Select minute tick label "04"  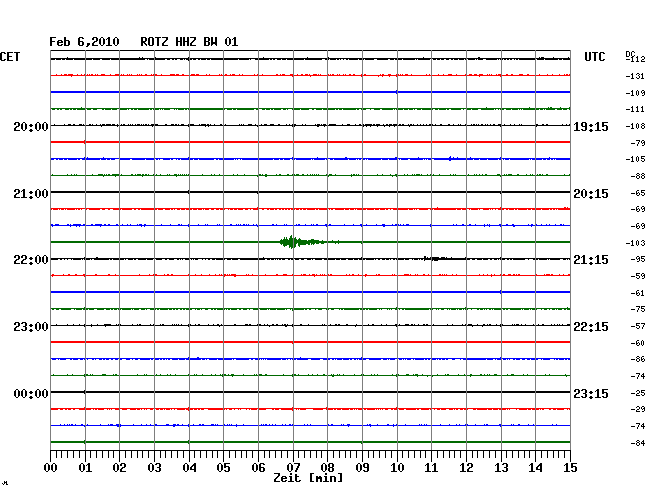[189, 468]
